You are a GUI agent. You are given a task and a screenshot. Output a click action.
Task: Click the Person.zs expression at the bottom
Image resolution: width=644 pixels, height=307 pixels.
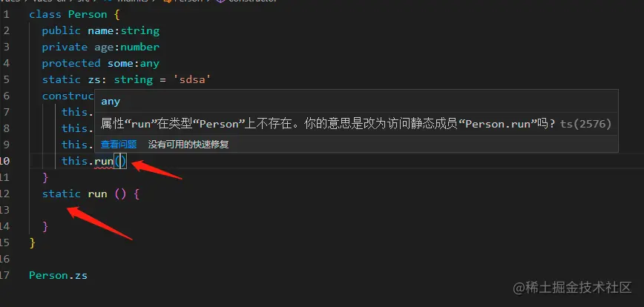point(58,275)
